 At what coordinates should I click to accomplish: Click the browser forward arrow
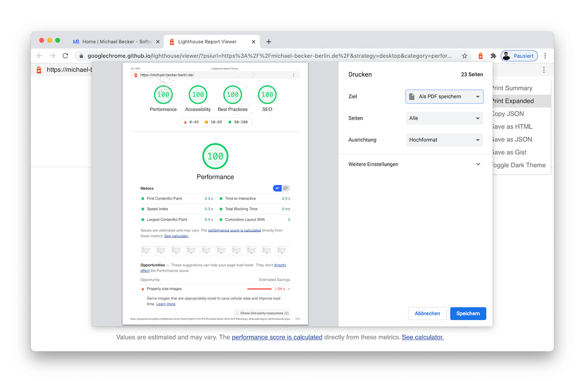tap(52, 56)
